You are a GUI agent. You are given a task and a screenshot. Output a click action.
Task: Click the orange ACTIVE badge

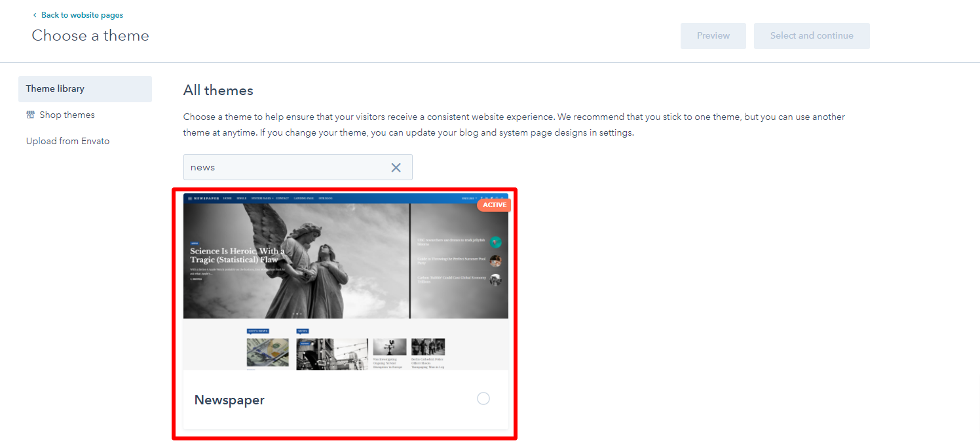click(x=494, y=205)
